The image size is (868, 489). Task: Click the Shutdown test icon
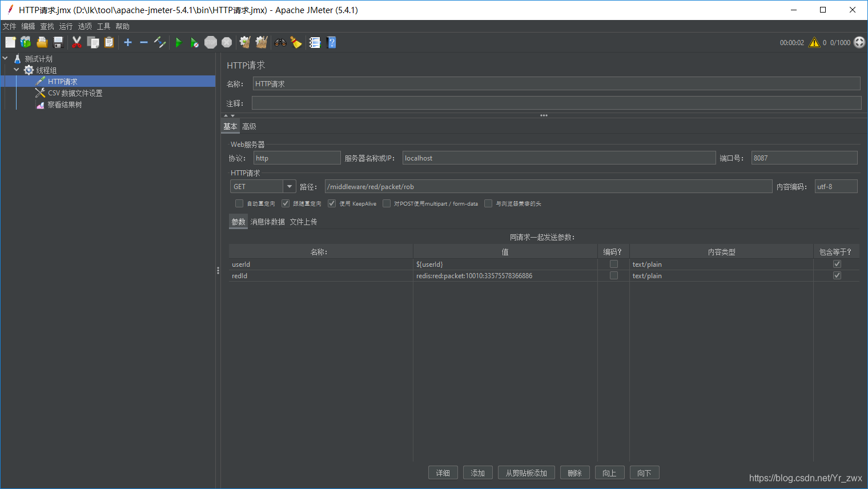click(227, 42)
